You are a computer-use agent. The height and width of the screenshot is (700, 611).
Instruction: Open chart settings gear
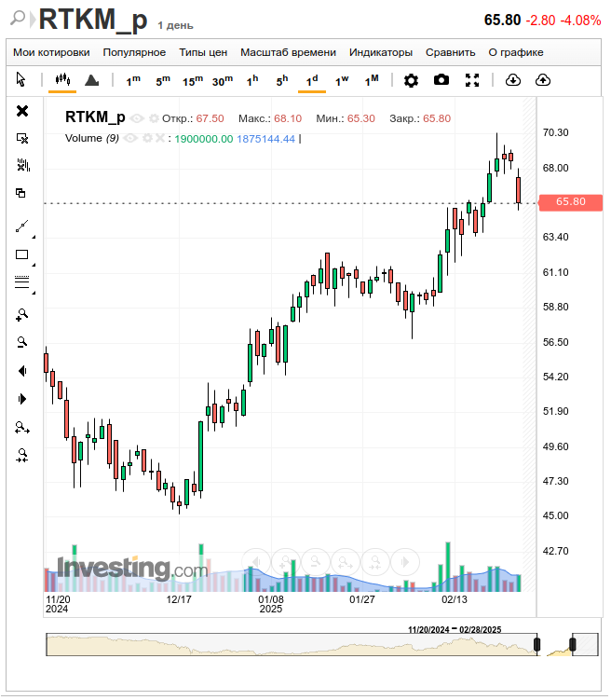tap(411, 80)
